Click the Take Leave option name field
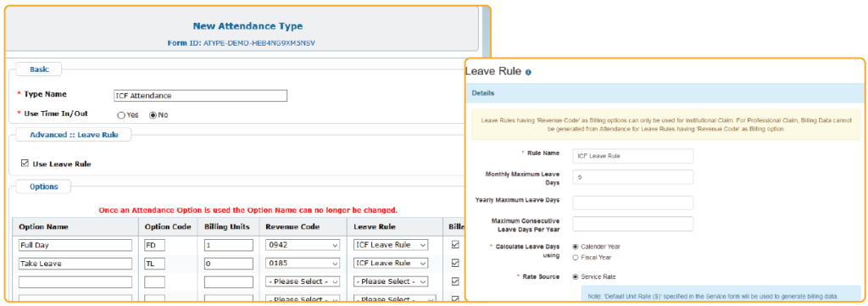 (75, 264)
